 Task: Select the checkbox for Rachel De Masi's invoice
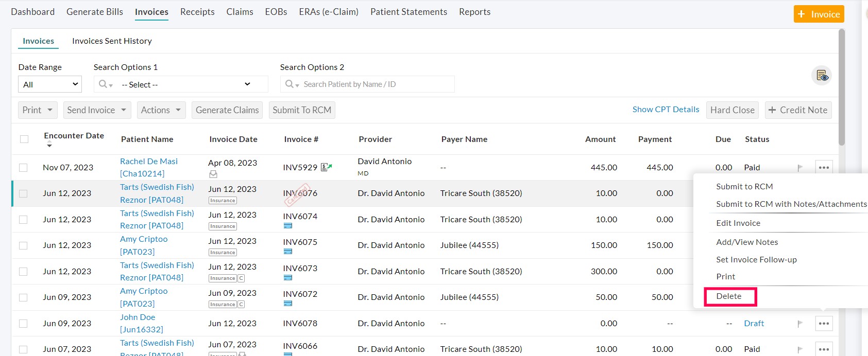click(x=23, y=168)
